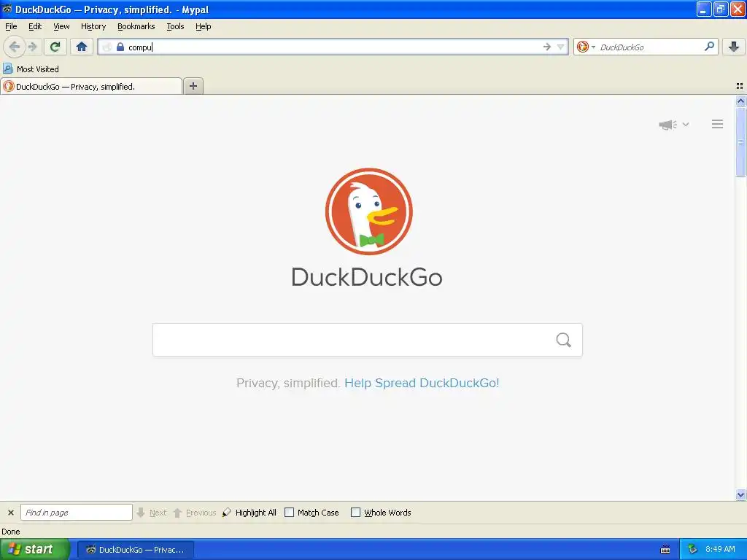
Task: Click the padlock site identity icon
Action: 120,47
